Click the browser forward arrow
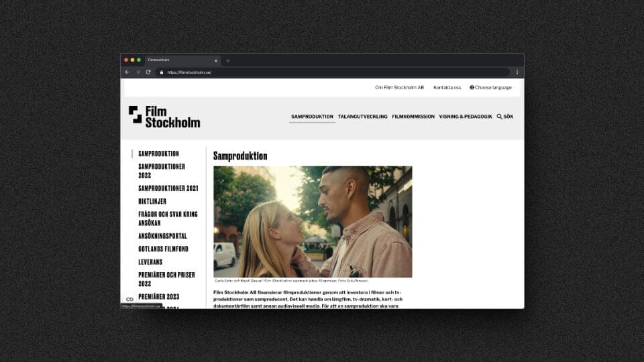 pos(138,72)
